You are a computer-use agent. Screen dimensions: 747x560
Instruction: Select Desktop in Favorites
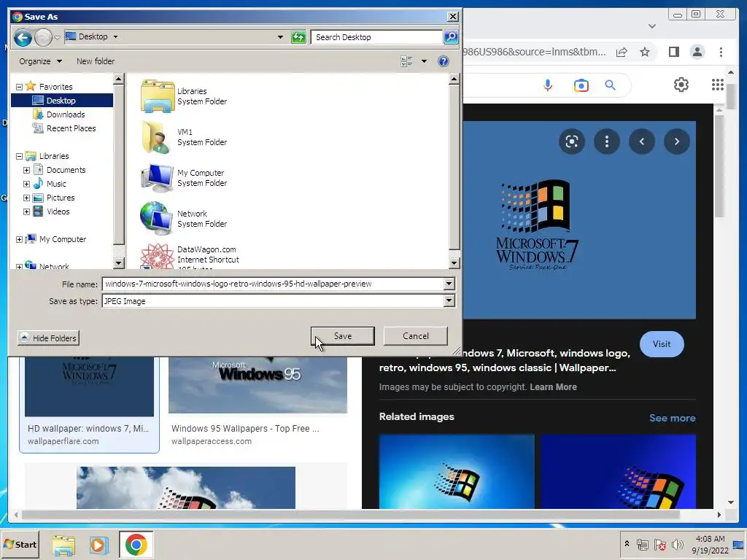tap(62, 101)
